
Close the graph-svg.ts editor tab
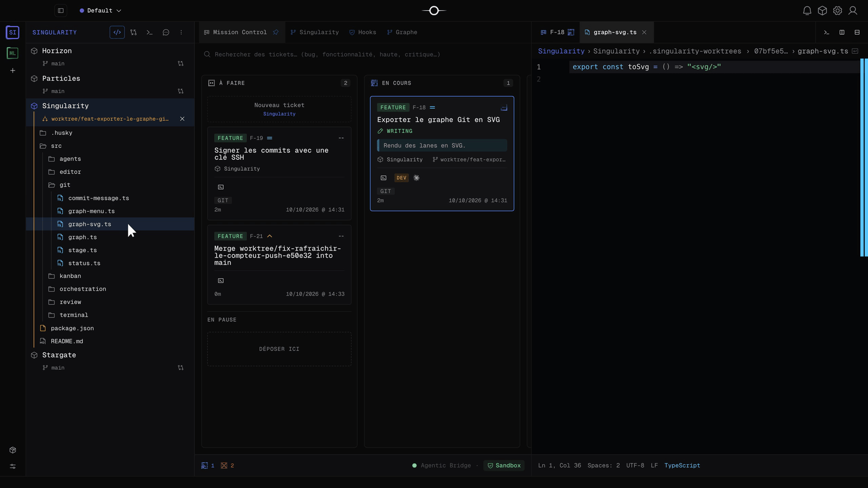point(644,33)
